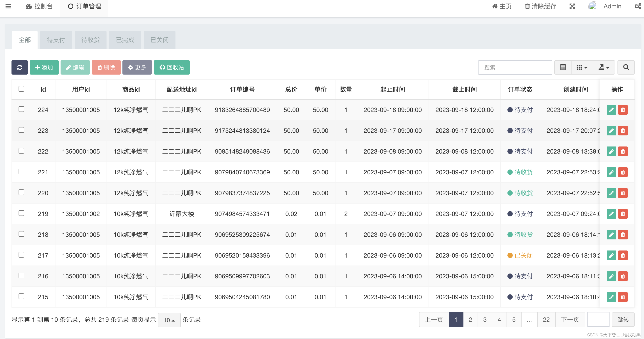644x339 pixels.
Task: Delete order 224 with trash icon
Action: click(x=623, y=110)
